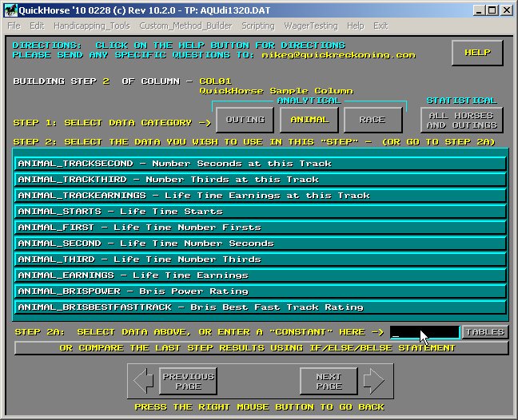Screen dimensions: 518x420
Task: Click the left arrow previous page icon
Action: pos(143,381)
